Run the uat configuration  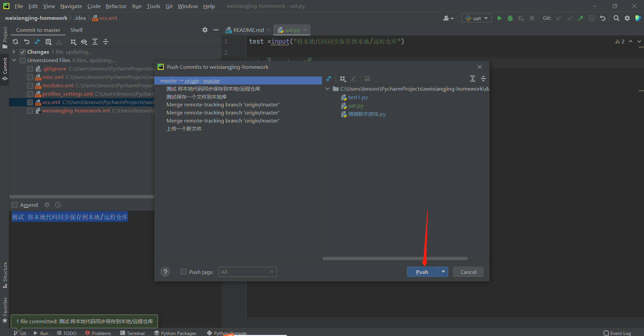[499, 18]
